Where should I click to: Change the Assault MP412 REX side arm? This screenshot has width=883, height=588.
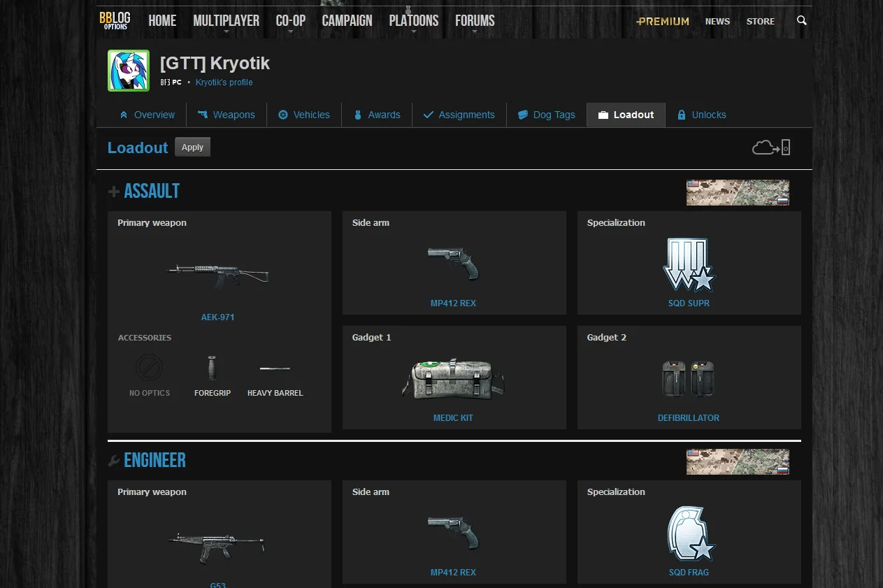coord(454,263)
